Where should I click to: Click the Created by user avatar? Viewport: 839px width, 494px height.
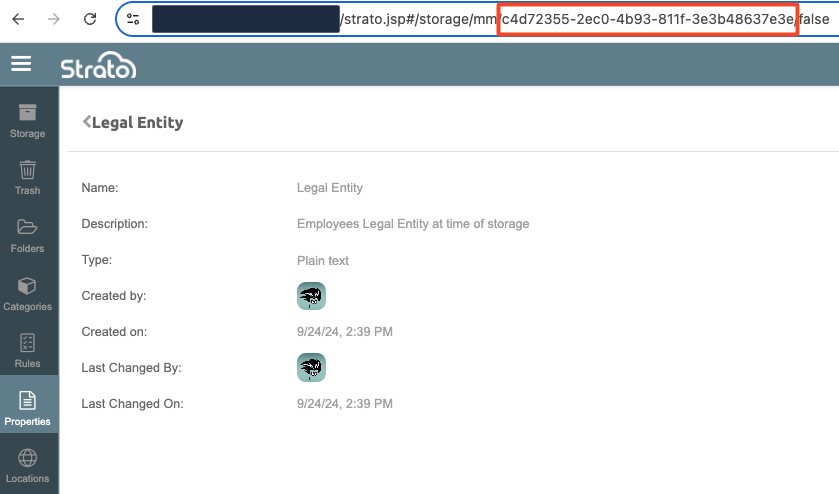(x=311, y=296)
